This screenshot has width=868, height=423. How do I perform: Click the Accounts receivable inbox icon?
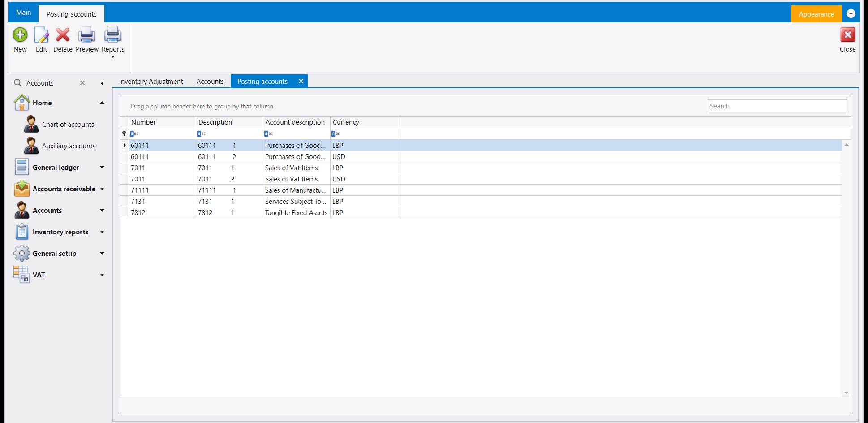pyautogui.click(x=22, y=189)
